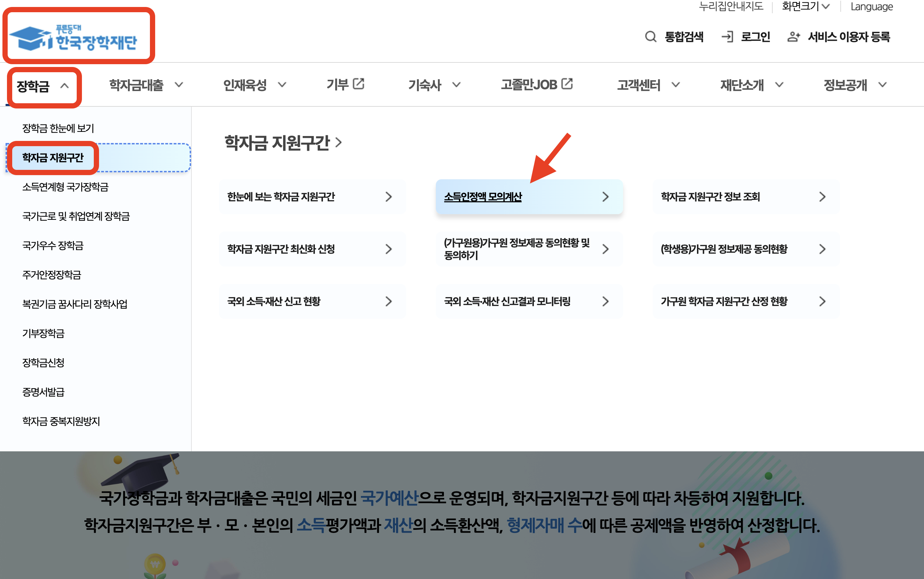924x579 pixels.
Task: Click the 기숙사 top menu label
Action: click(x=425, y=85)
